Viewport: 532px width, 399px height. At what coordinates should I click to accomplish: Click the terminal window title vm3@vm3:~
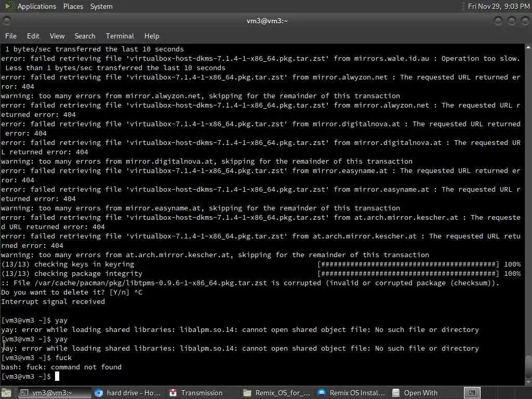pos(267,21)
